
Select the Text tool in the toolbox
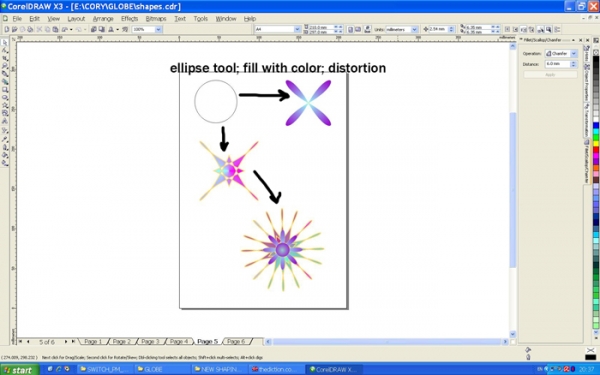click(x=5, y=121)
